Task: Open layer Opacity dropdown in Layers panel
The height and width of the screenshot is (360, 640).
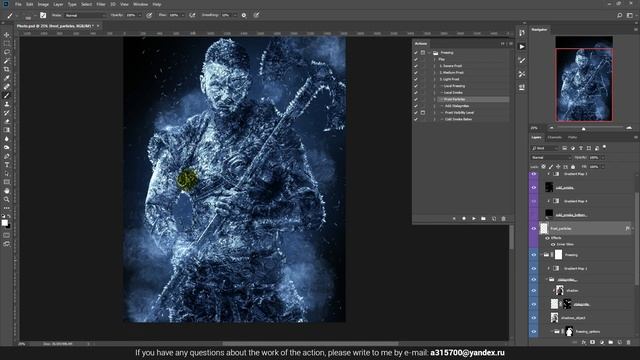Action: click(x=602, y=158)
